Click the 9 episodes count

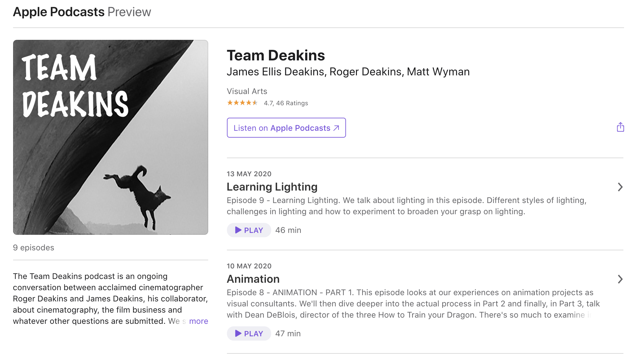[x=34, y=248]
